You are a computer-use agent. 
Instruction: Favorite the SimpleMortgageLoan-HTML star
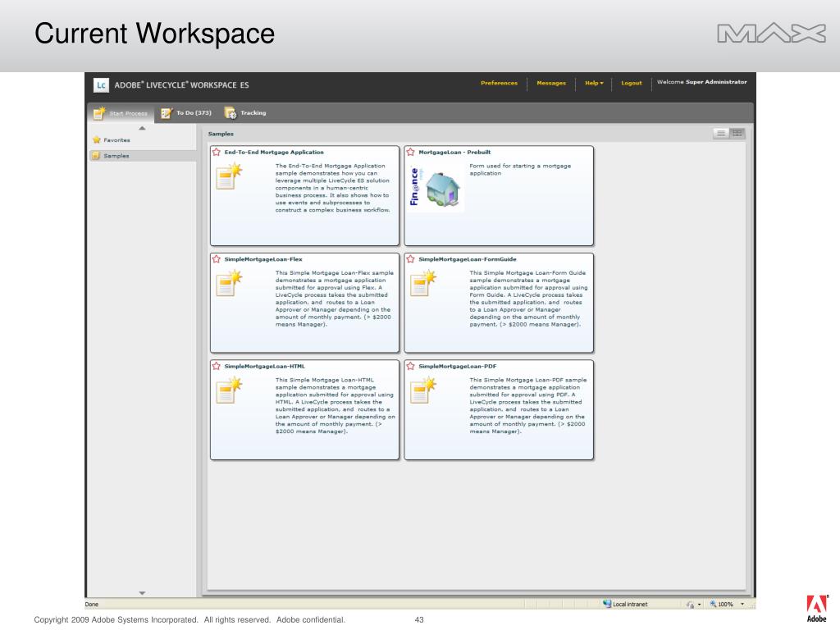point(217,367)
